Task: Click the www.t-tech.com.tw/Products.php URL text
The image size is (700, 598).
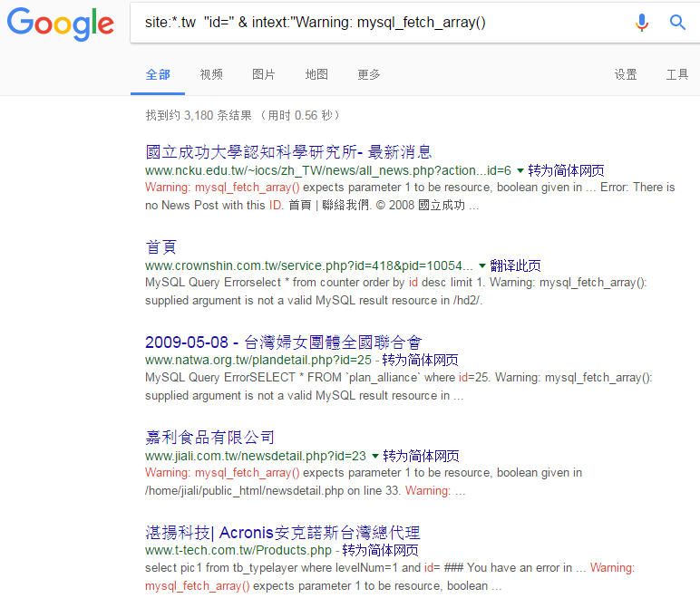Action: 238,550
